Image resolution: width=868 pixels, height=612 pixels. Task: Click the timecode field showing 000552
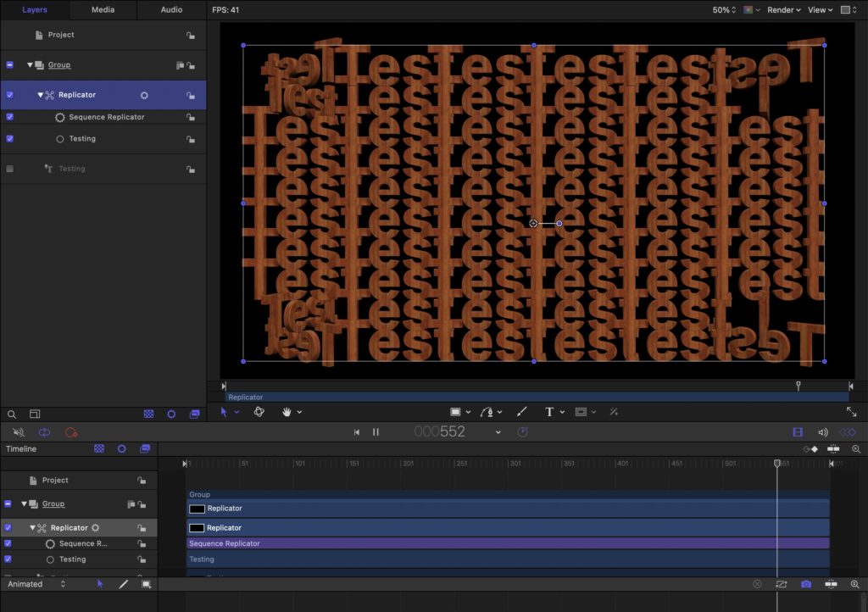coord(440,431)
